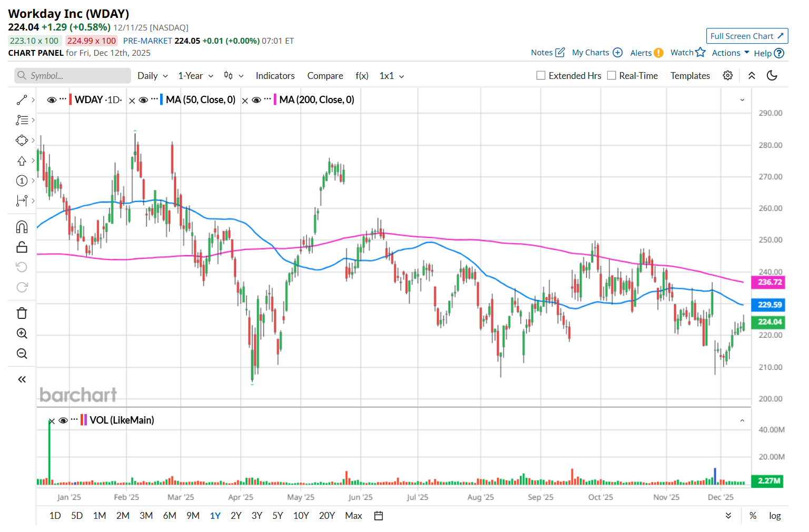This screenshot has height=532, width=809.
Task: Select the trend line drawing tool
Action: pyautogui.click(x=22, y=100)
